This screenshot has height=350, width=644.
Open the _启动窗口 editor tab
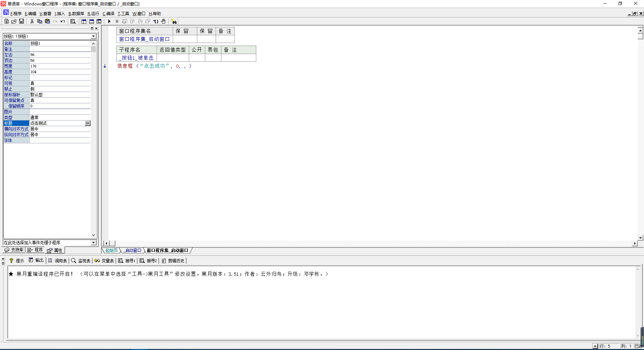133,250
